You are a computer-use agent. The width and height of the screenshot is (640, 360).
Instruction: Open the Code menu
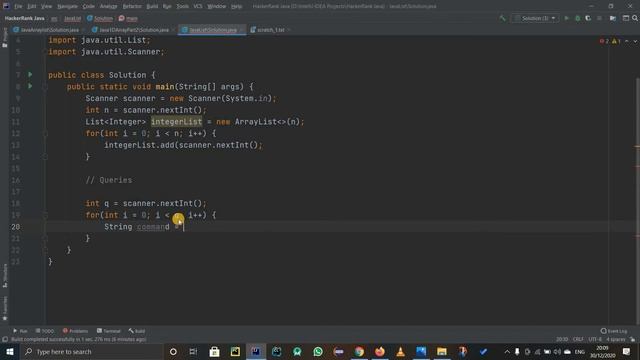point(89,6)
